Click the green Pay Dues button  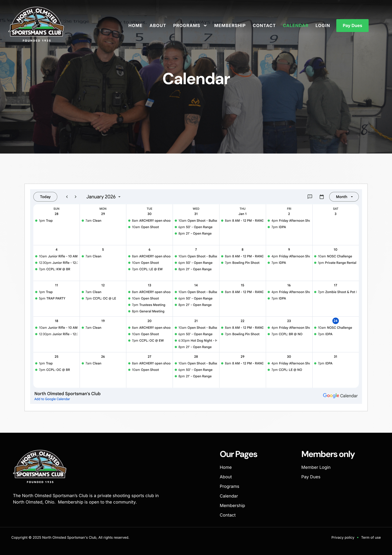point(352,26)
